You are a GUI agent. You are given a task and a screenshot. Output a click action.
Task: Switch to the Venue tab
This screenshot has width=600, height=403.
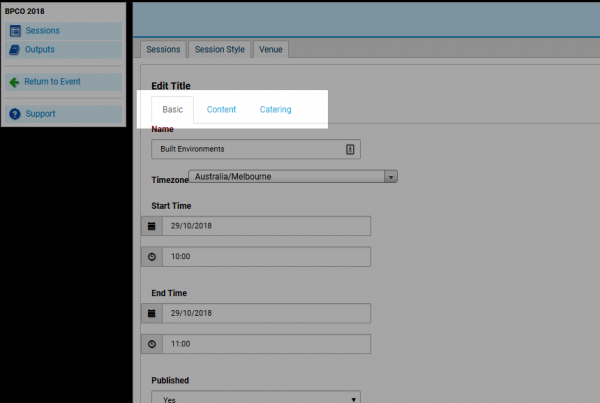pyautogui.click(x=271, y=49)
